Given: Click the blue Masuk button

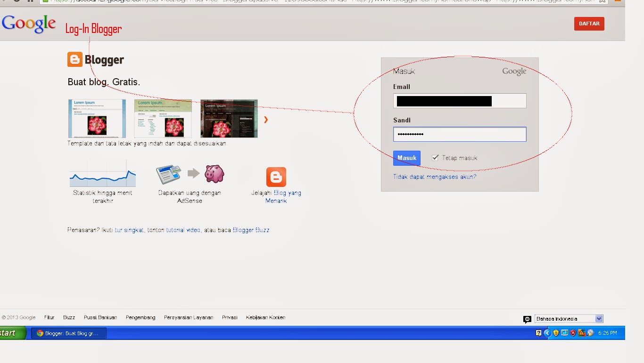Looking at the screenshot, I should click(407, 158).
